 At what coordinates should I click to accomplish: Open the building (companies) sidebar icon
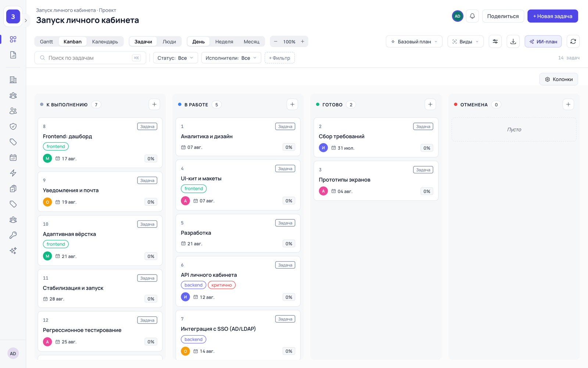tap(13, 80)
